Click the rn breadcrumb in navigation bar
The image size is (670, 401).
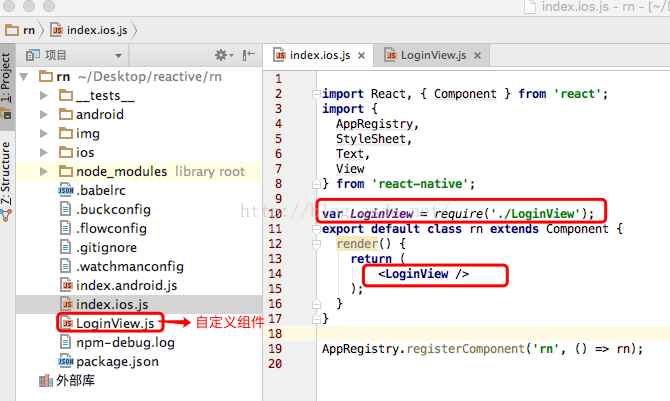tap(20, 30)
